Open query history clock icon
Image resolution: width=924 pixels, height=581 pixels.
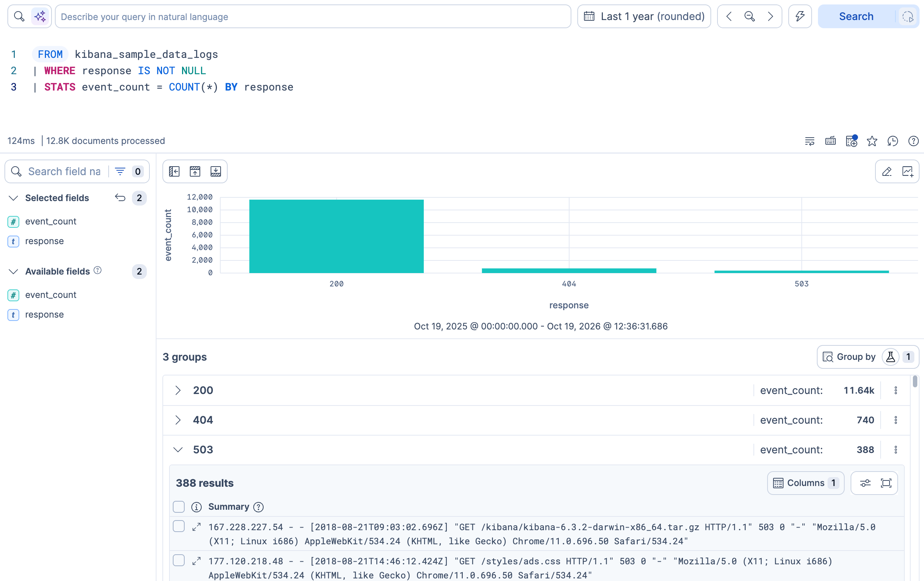coord(892,141)
